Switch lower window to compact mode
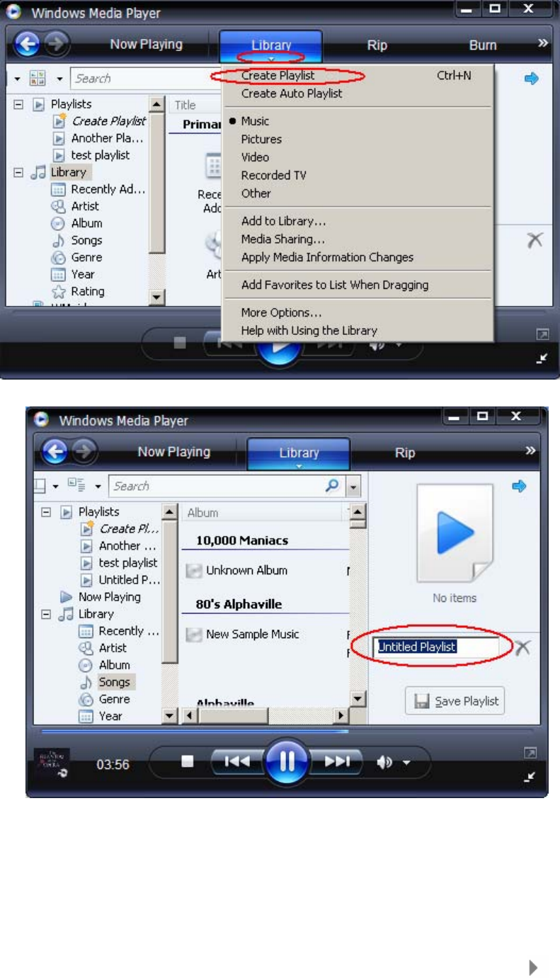This screenshot has height=978, width=560. pyautogui.click(x=530, y=777)
